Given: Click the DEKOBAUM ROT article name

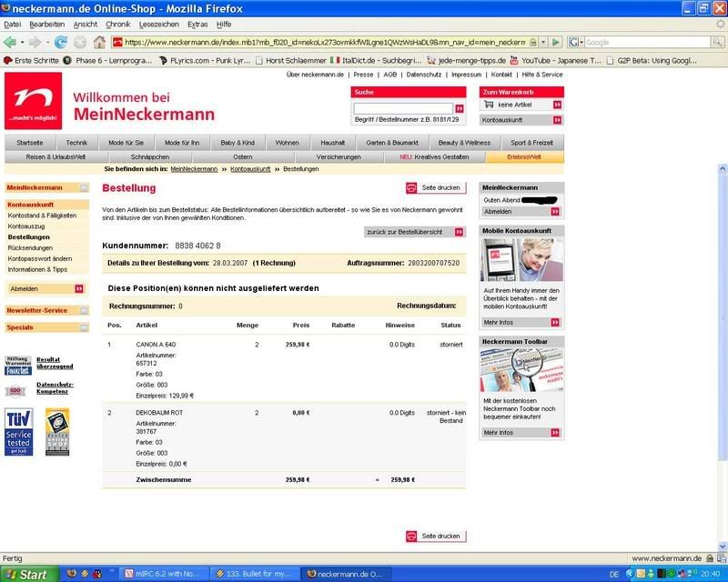Looking at the screenshot, I should [x=159, y=413].
